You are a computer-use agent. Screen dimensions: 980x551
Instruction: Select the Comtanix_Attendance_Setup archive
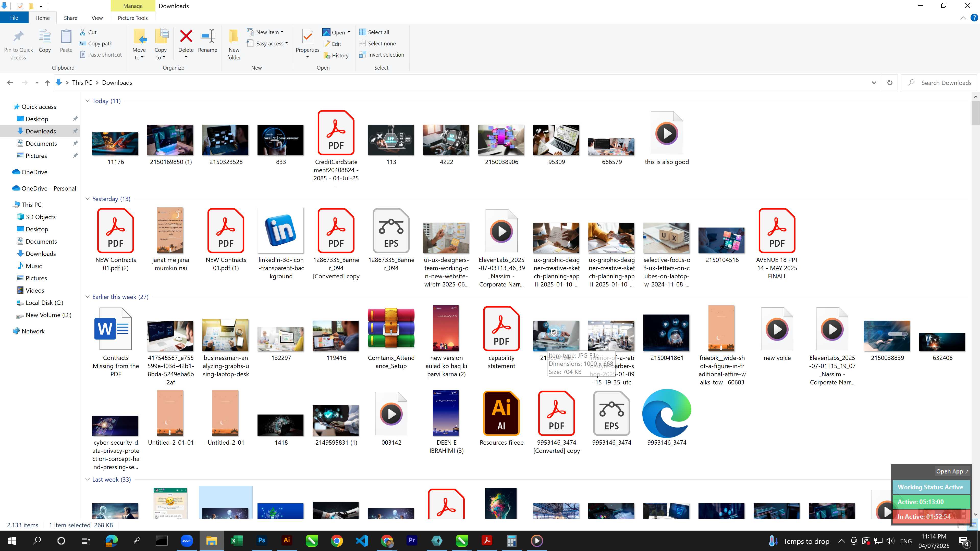click(x=391, y=338)
